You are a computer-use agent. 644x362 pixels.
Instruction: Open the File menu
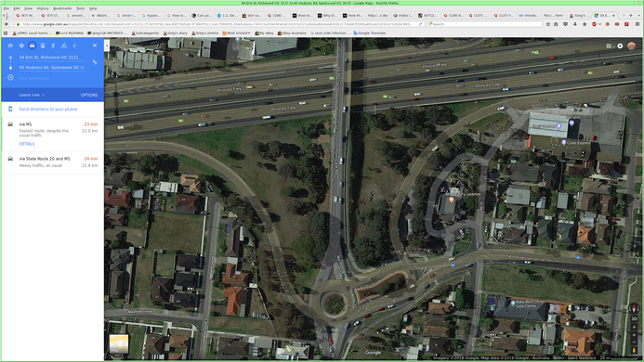point(7,8)
